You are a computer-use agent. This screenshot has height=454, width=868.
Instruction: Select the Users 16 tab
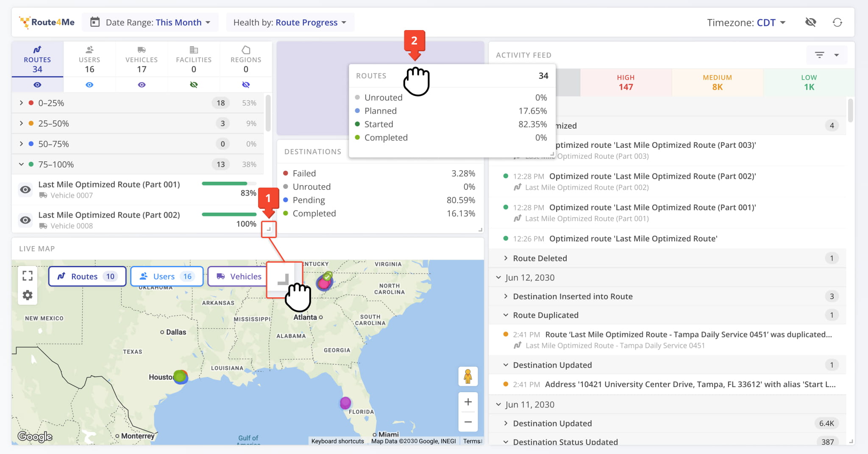[89, 59]
